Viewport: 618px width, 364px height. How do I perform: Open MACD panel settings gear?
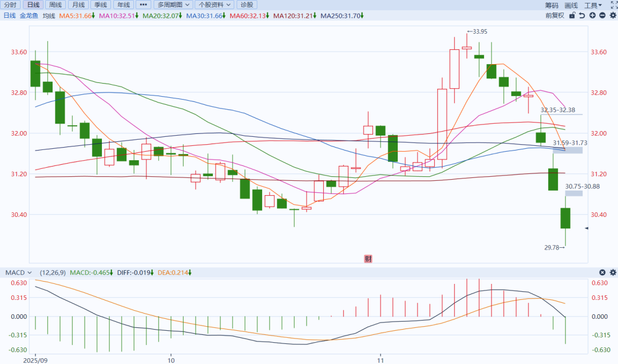click(612, 272)
